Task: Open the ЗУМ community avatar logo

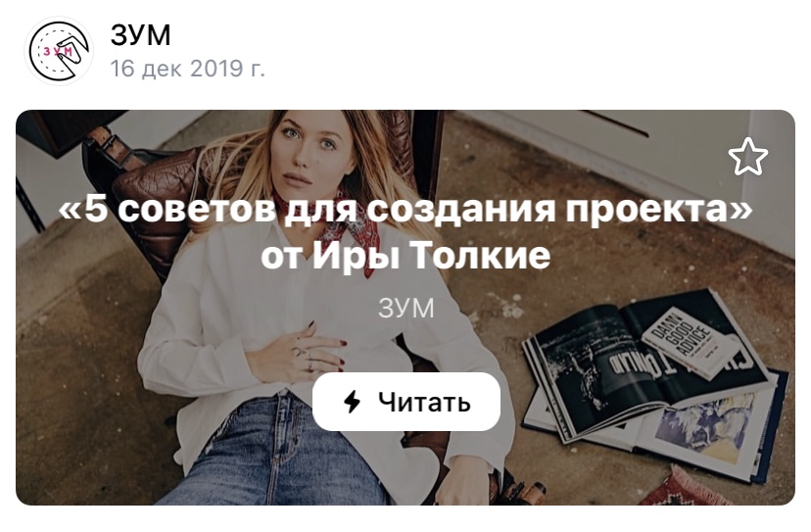Action: pyautogui.click(x=59, y=51)
